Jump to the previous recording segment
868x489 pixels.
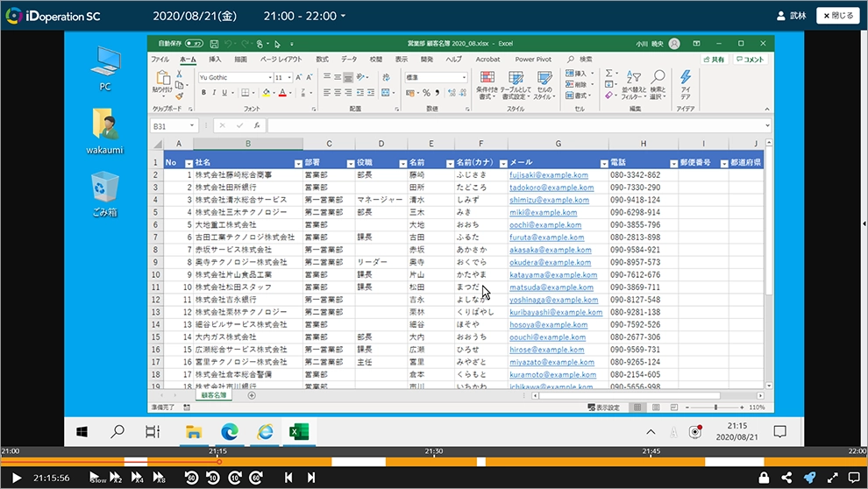coord(288,478)
